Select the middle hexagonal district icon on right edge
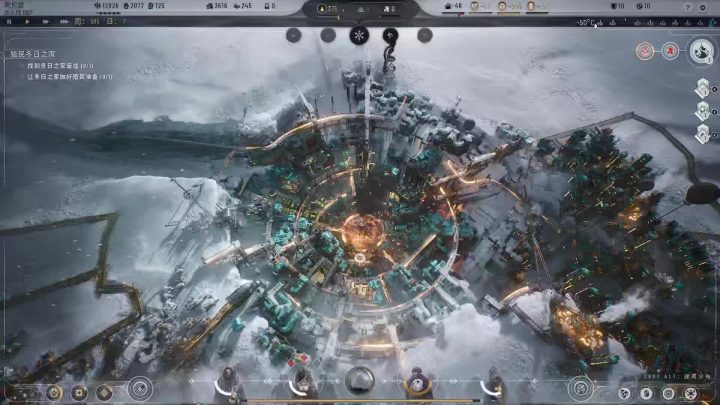720x405 pixels. [703, 112]
